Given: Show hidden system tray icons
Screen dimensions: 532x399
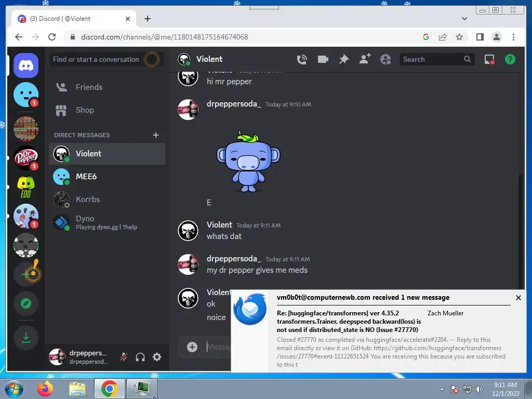Looking at the screenshot, I should click(x=442, y=389).
